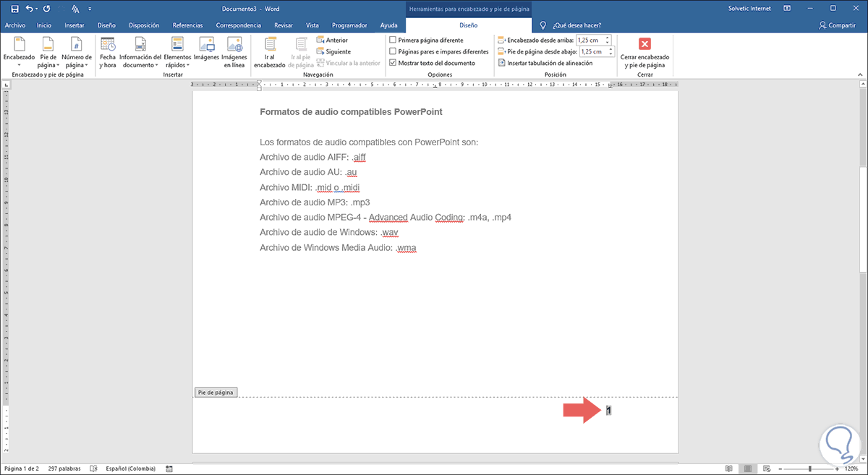This screenshot has height=475, width=868.
Task: Open the Pie de página footer dropdown
Action: coord(48,51)
